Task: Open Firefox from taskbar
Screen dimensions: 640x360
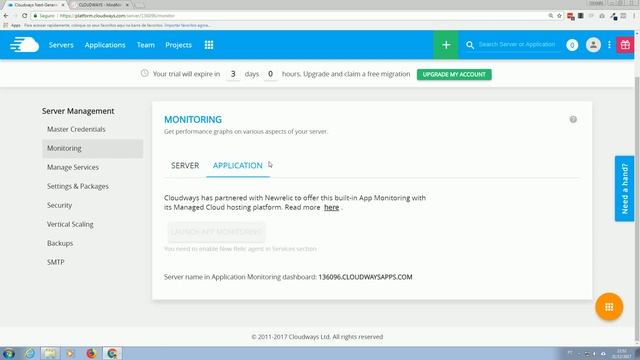Action: pyautogui.click(x=91, y=353)
